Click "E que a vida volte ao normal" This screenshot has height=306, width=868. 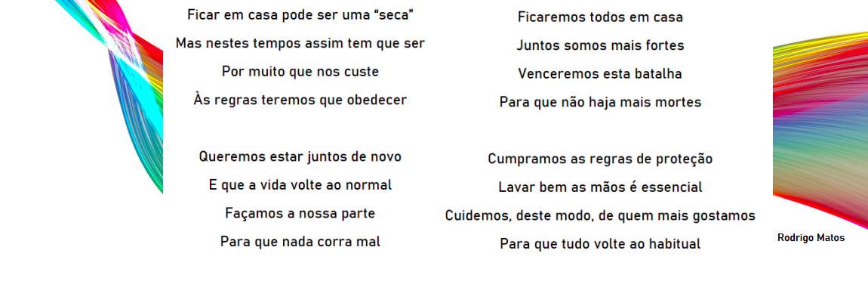300,185
